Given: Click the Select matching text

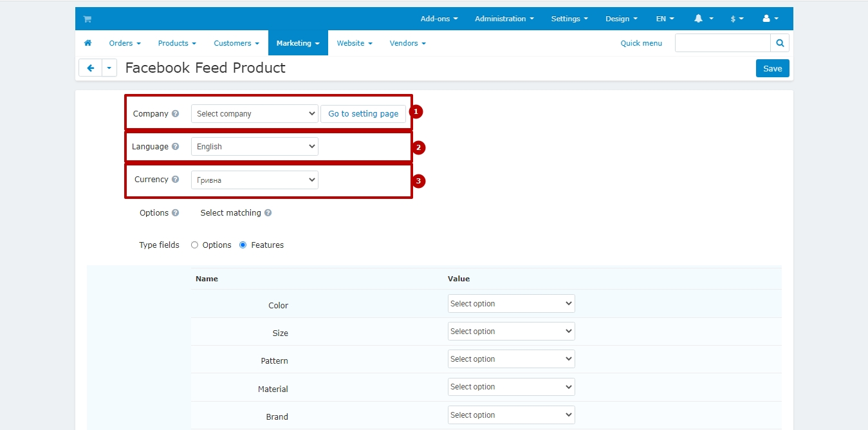Looking at the screenshot, I should tap(230, 213).
